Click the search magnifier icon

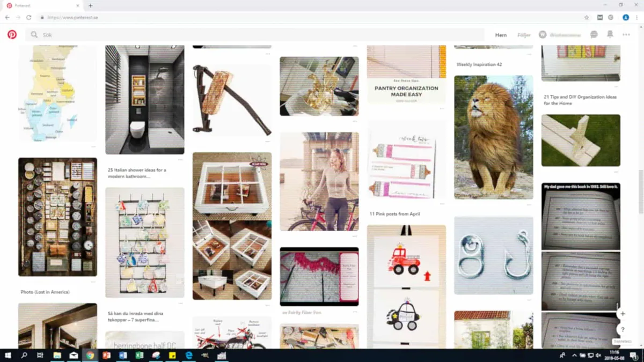[33, 34]
